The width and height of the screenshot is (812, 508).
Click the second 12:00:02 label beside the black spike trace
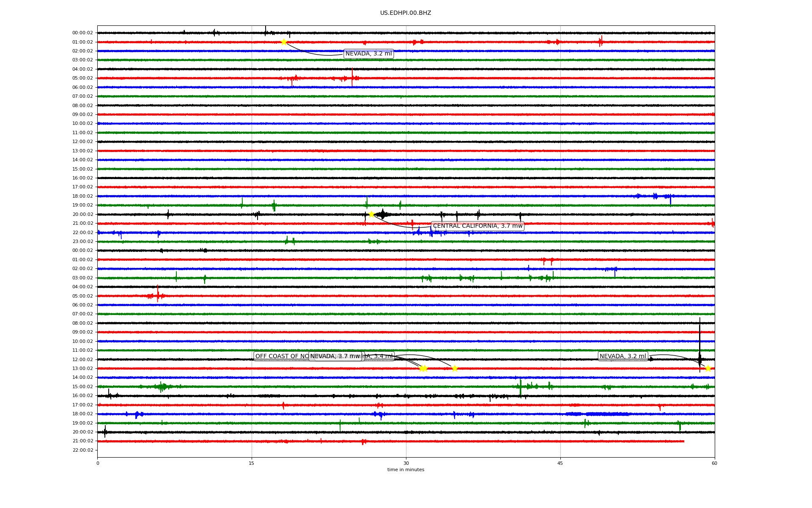point(82,360)
